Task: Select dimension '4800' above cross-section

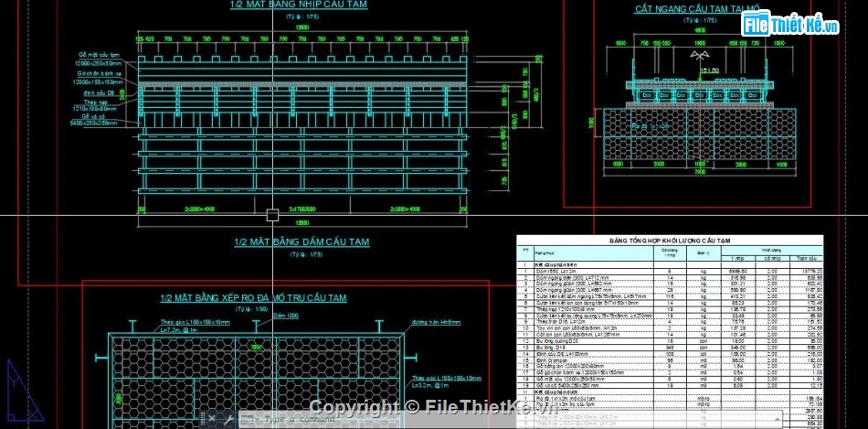Action: [x=700, y=30]
